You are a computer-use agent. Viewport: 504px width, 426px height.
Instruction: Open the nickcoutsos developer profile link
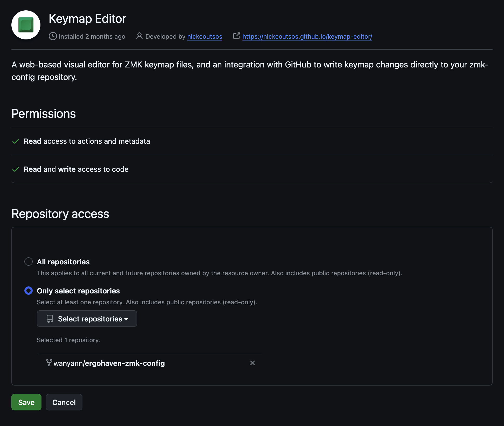click(205, 37)
